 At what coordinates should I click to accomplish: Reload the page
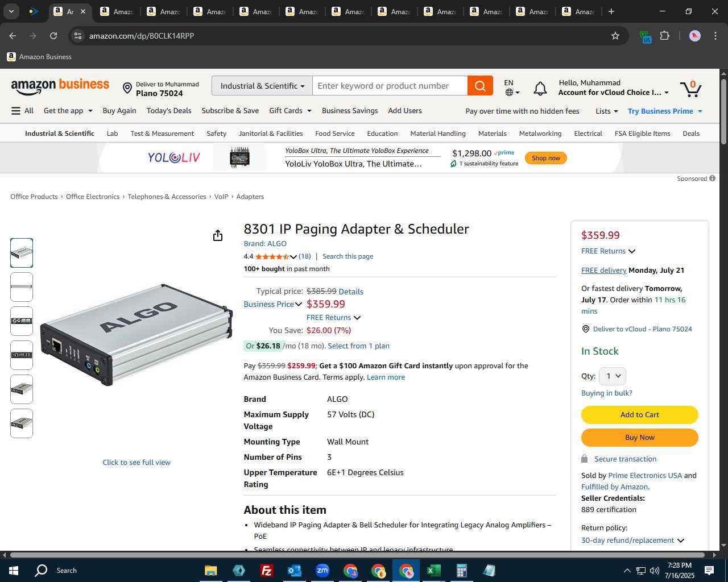[53, 36]
